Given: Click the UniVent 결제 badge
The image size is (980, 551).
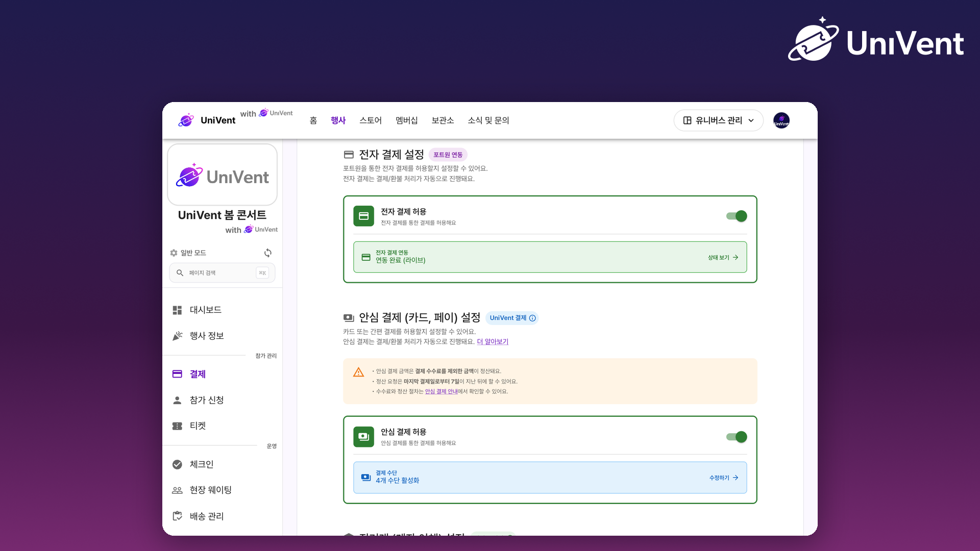Looking at the screenshot, I should (x=512, y=318).
